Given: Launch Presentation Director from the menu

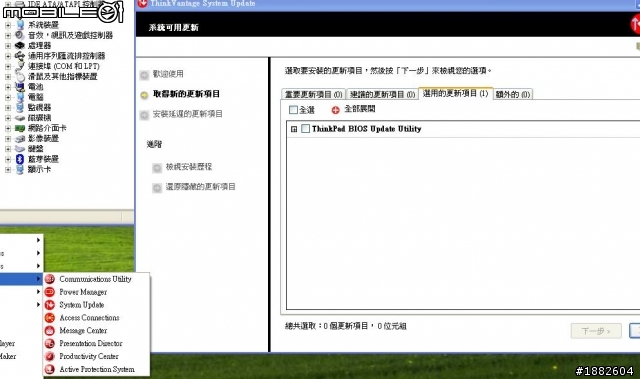Looking at the screenshot, I should pyautogui.click(x=91, y=344).
